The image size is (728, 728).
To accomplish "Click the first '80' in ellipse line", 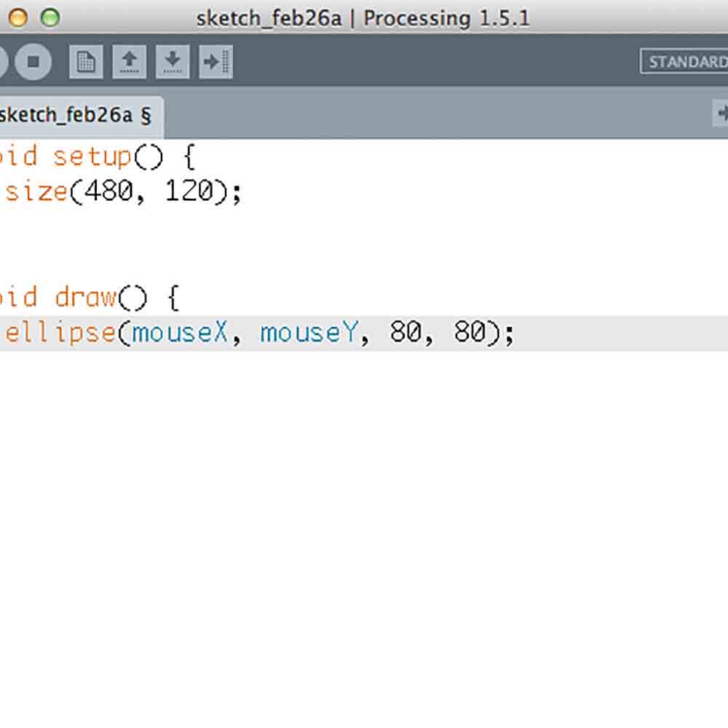I will (405, 332).
